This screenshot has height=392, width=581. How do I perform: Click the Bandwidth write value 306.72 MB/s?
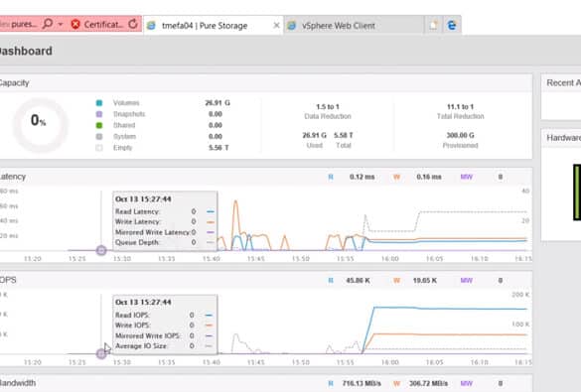pos(428,383)
